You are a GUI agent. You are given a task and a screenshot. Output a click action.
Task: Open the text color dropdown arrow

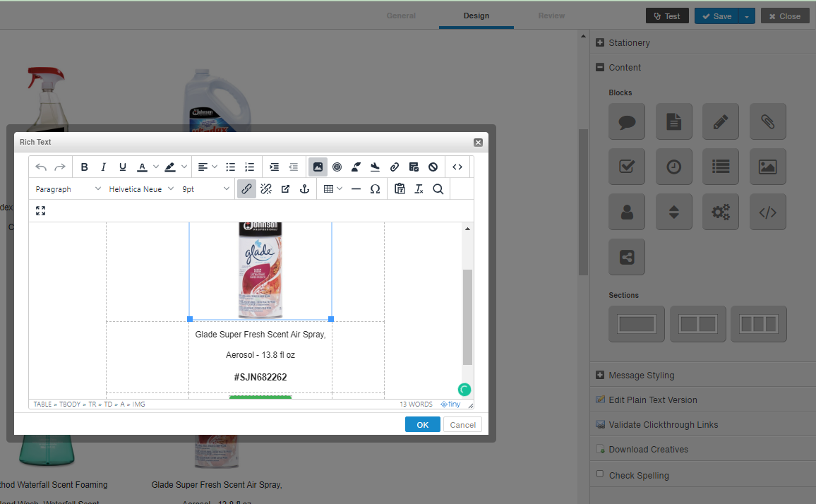155,167
